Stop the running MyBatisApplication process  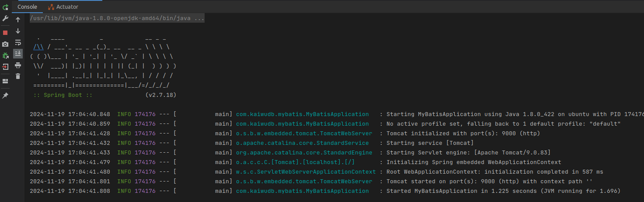tap(5, 32)
